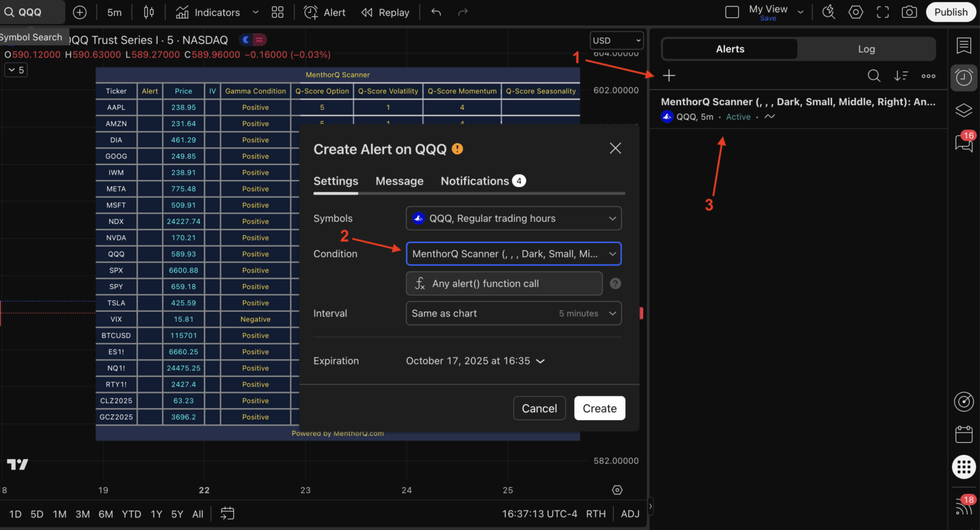Switch to the Message tab

point(399,180)
